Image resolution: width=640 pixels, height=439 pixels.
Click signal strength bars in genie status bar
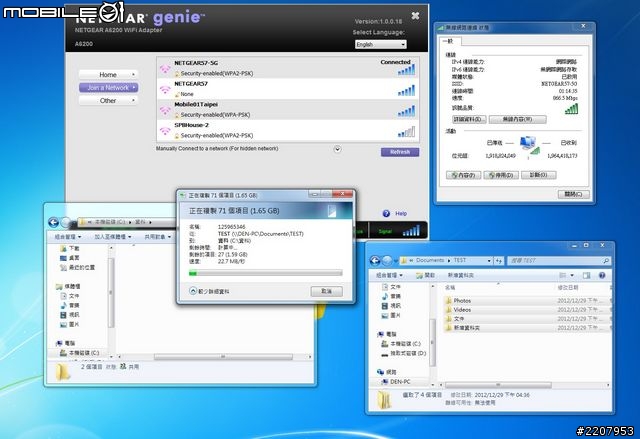(x=411, y=231)
